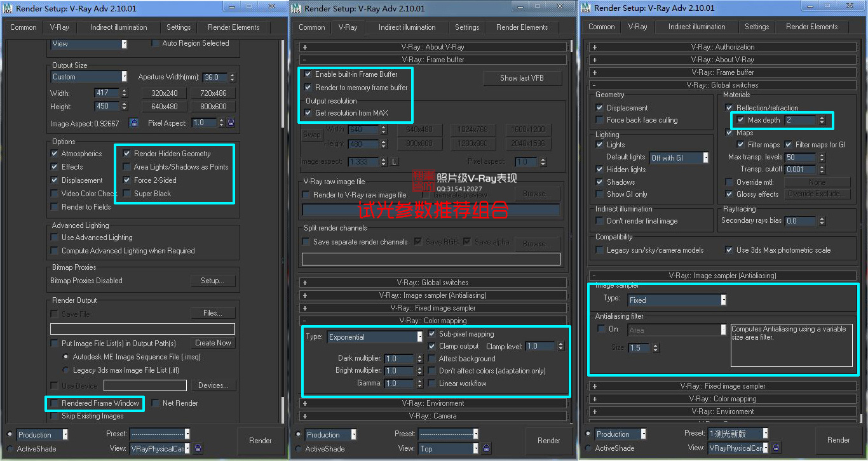This screenshot has height=461, width=868.
Task: Toggle Get resolution from MAX
Action: tap(308, 113)
